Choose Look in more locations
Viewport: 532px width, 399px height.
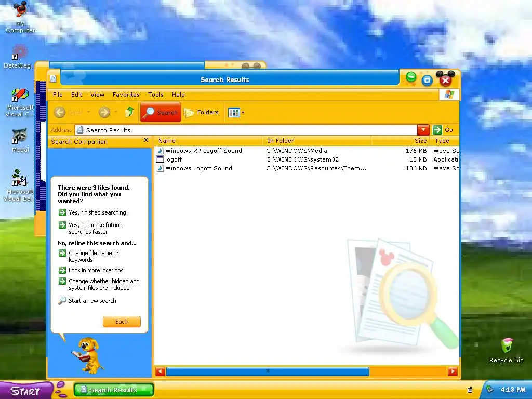coord(91,270)
